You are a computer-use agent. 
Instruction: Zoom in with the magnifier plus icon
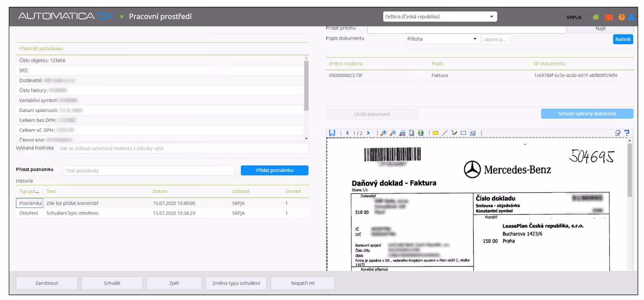pyautogui.click(x=384, y=133)
